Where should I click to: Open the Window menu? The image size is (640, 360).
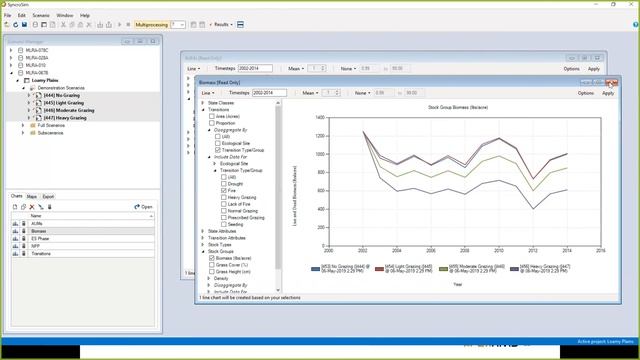(65, 16)
